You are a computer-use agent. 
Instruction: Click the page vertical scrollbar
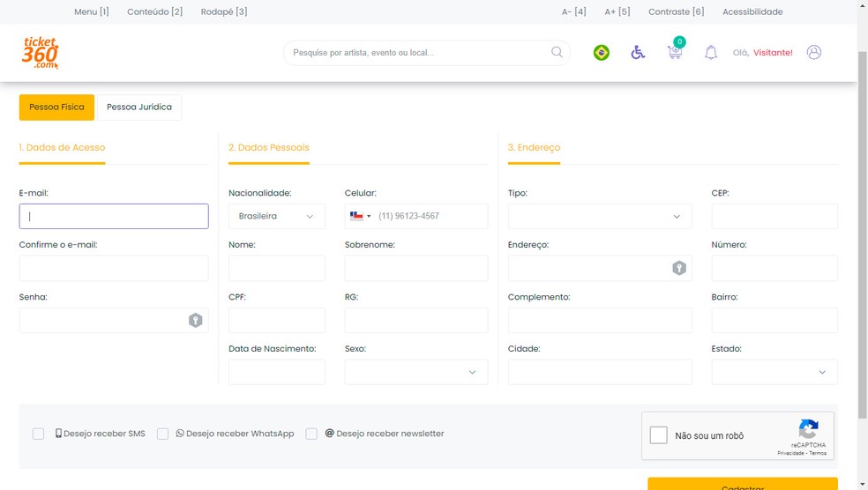(x=862, y=220)
